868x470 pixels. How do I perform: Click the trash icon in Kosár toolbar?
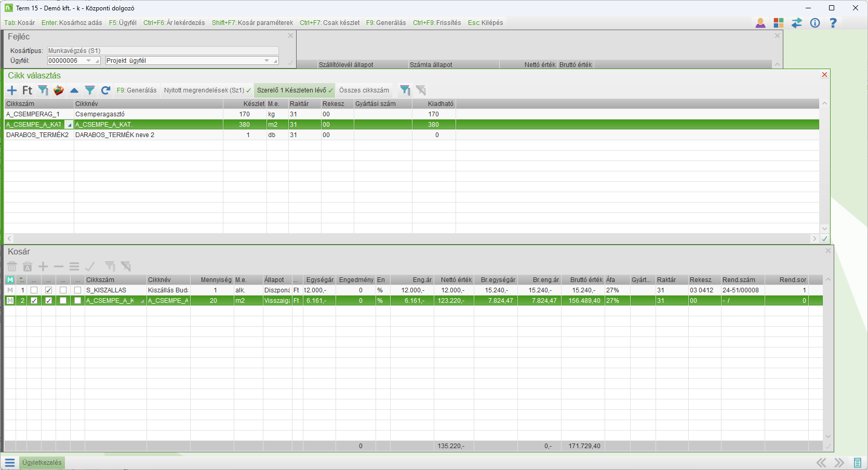tap(12, 266)
